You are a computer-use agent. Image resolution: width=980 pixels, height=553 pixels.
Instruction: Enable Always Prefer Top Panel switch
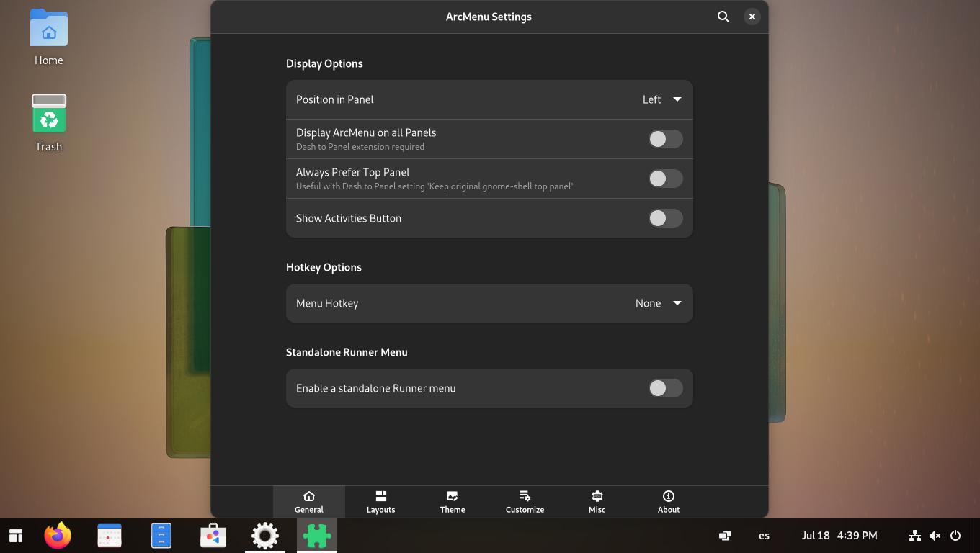(665, 179)
